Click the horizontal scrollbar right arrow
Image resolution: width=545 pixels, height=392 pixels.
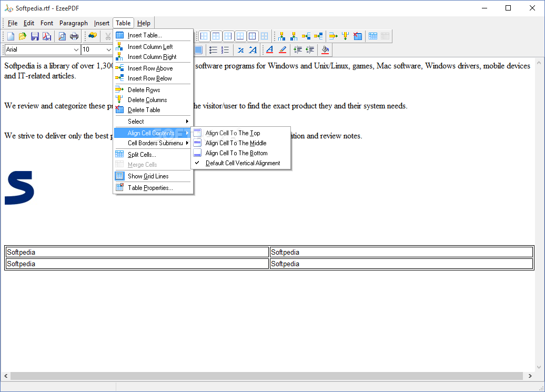click(x=530, y=376)
